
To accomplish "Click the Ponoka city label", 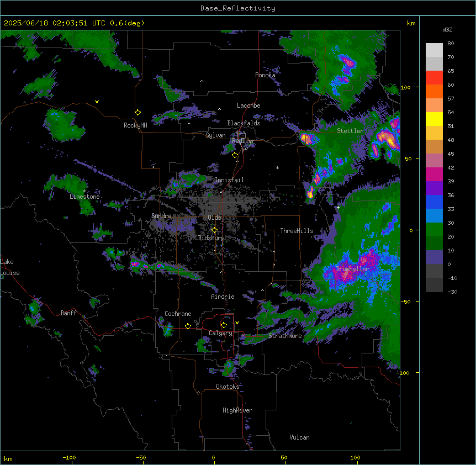I will click(265, 75).
